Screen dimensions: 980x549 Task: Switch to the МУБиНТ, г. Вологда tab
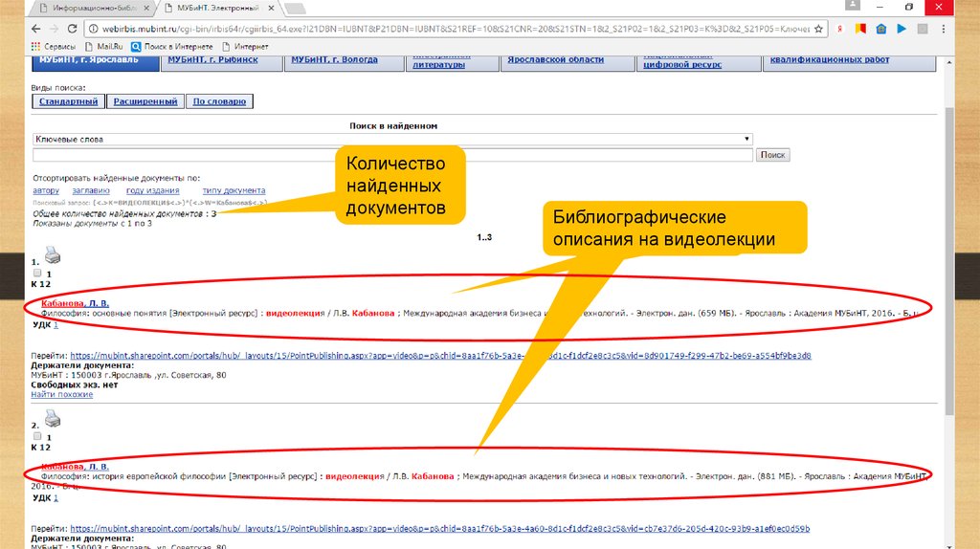click(x=333, y=60)
